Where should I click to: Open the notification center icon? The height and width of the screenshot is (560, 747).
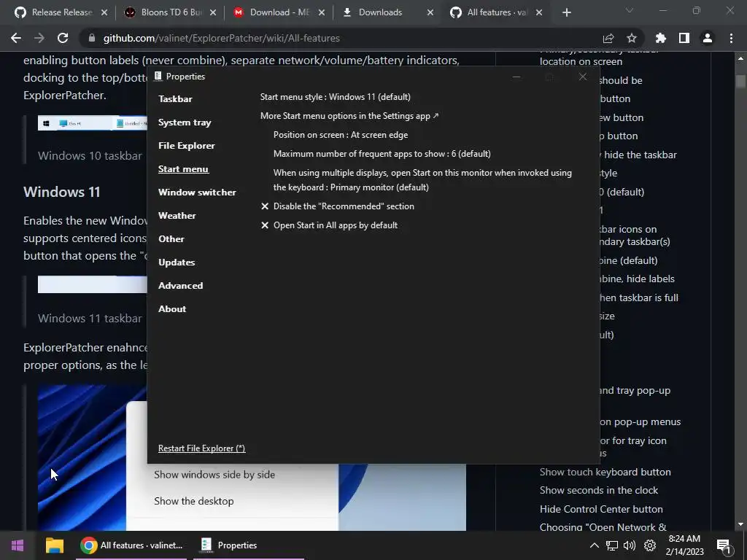click(724, 545)
